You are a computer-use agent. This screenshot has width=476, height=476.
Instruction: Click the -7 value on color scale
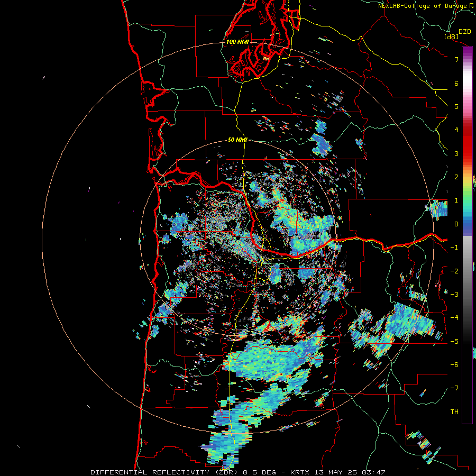pyautogui.click(x=454, y=388)
